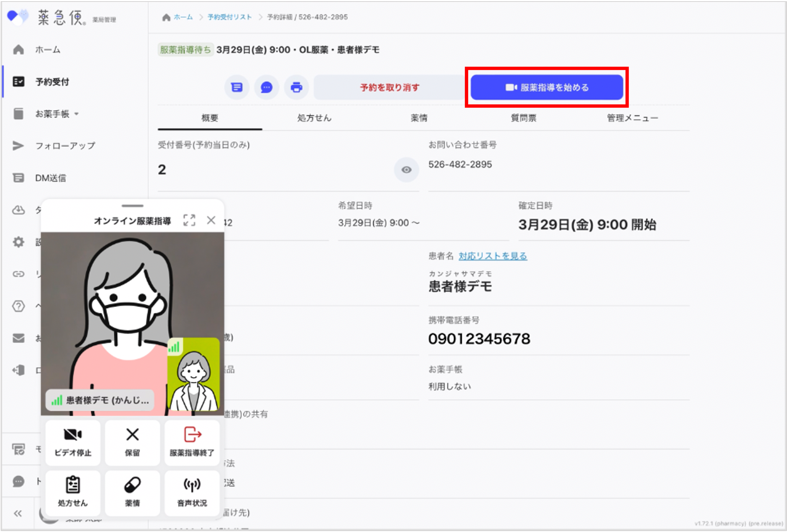Image resolution: width=787 pixels, height=532 pixels.
Task: Print the reservation with the printer icon
Action: coord(296,87)
